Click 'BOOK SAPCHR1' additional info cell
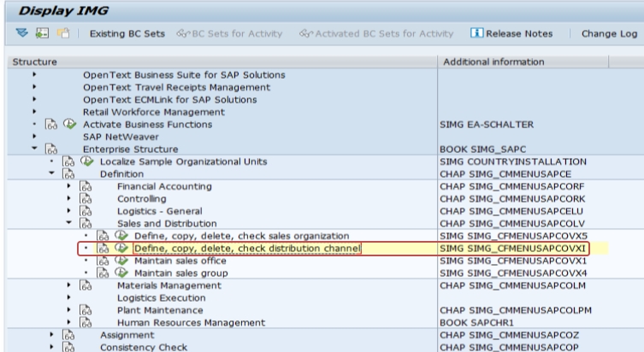644x352 pixels. tap(476, 322)
